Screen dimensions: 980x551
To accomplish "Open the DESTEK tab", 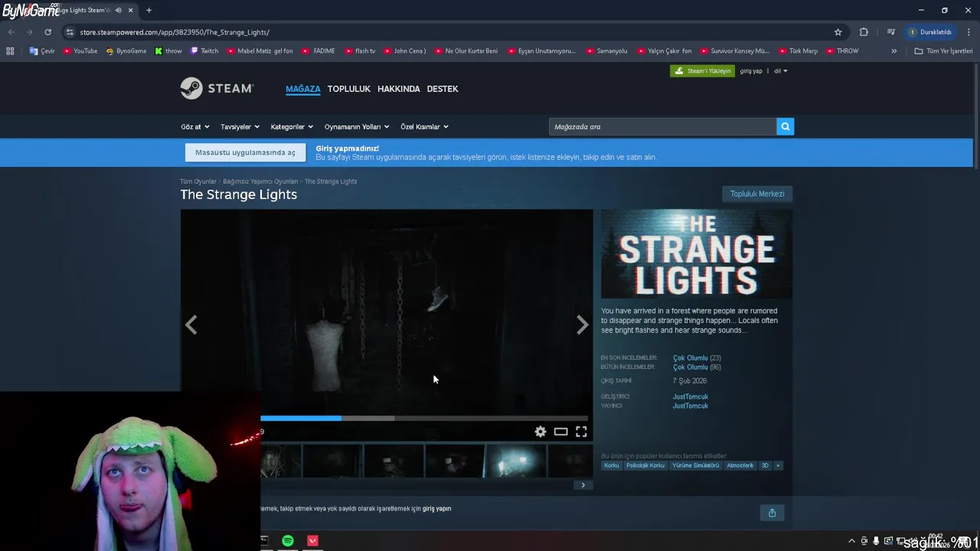I will point(443,89).
